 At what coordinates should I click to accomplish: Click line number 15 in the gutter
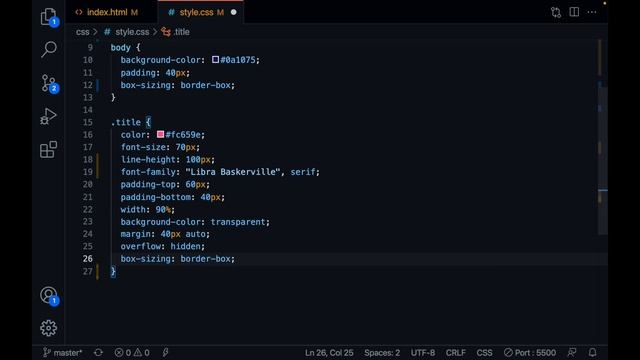point(88,122)
